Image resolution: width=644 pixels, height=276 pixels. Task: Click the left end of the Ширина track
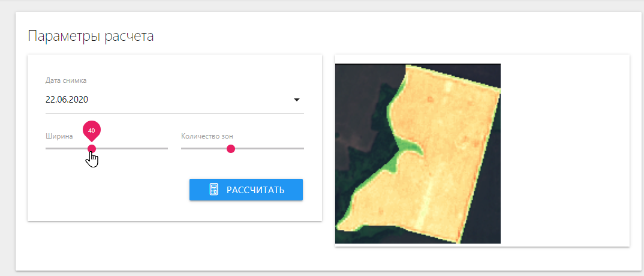[x=47, y=148]
